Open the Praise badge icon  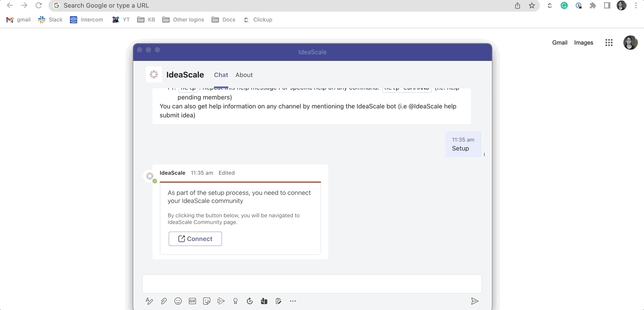(235, 301)
